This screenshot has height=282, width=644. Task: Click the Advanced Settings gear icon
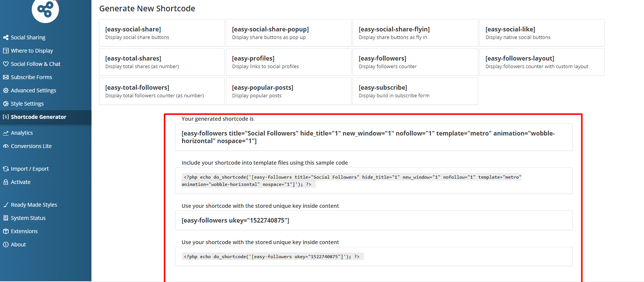pos(6,90)
